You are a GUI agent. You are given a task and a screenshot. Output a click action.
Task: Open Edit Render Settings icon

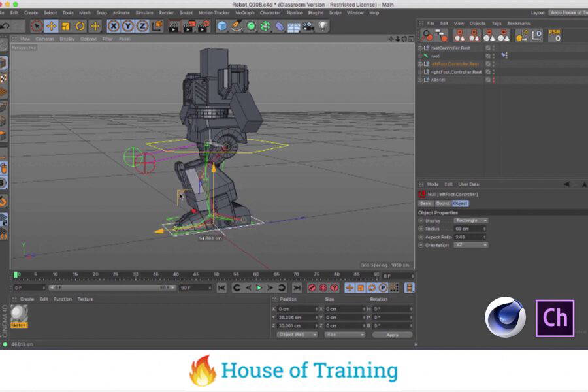coord(204,26)
